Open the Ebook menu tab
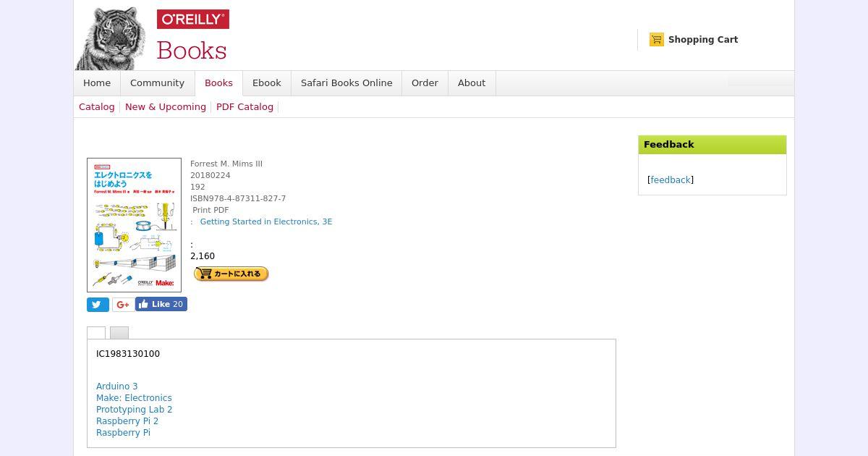The height and width of the screenshot is (456, 868). pos(267,83)
